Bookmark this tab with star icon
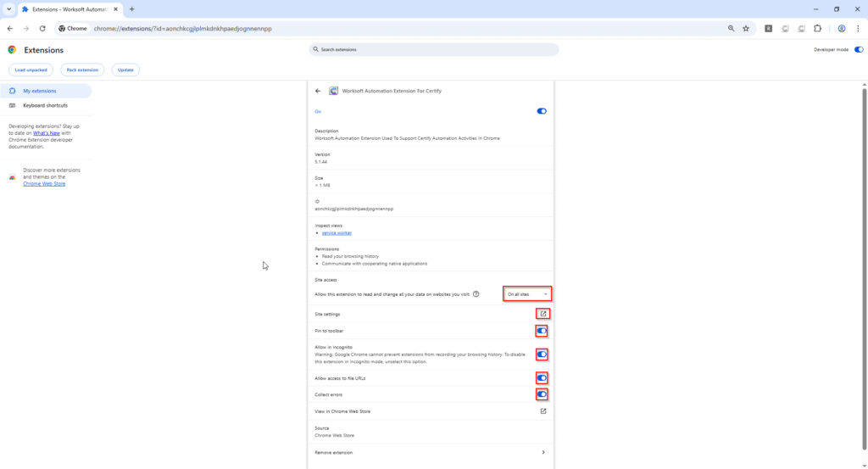The width and height of the screenshot is (868, 469). tap(746, 28)
